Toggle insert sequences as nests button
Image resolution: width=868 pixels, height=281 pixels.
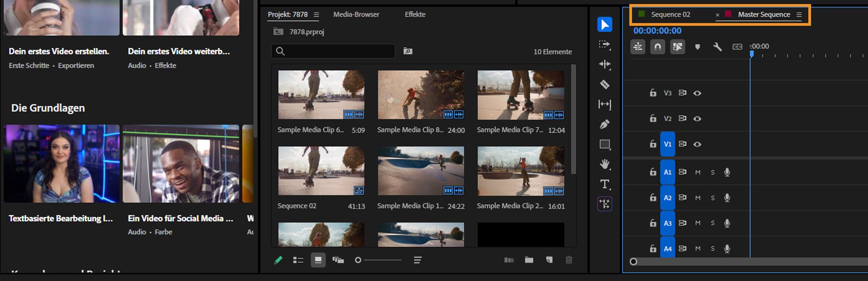coord(638,47)
